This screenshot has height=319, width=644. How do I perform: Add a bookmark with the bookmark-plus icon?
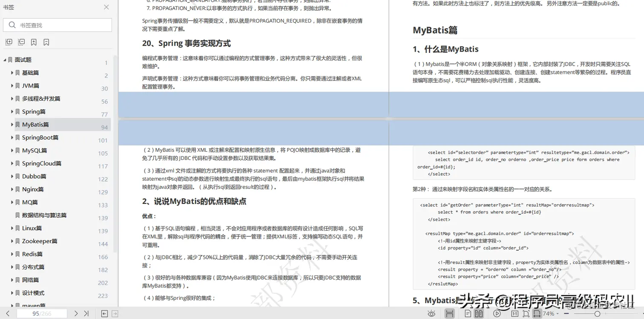(x=33, y=42)
